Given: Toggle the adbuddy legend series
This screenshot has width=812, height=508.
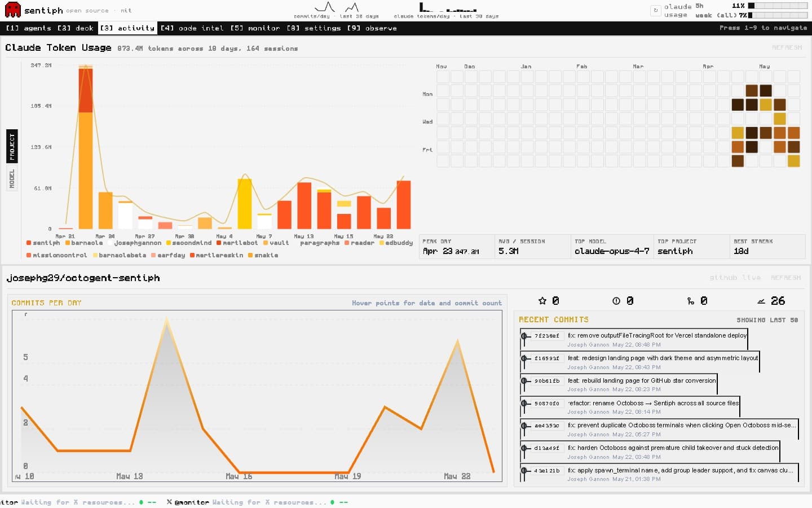Looking at the screenshot, I should point(396,243).
